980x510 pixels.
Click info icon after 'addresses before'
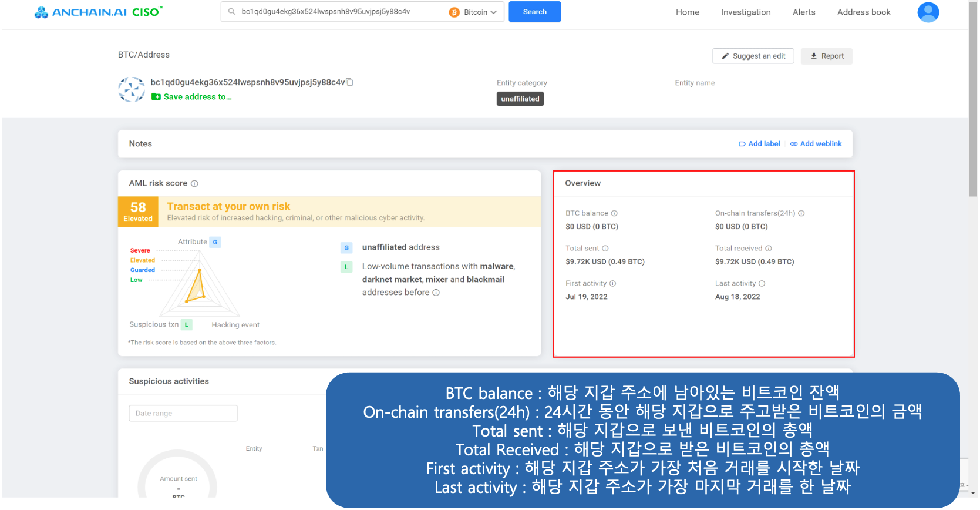(436, 293)
